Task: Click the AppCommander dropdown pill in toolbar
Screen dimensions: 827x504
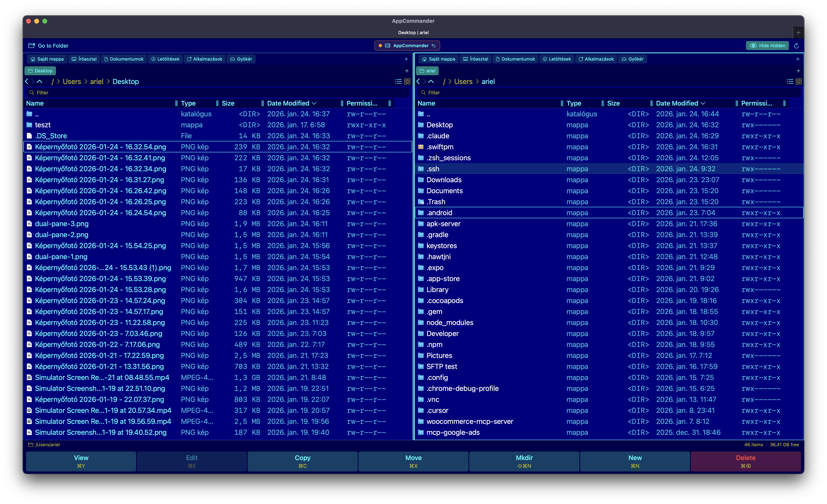Action: tap(407, 46)
